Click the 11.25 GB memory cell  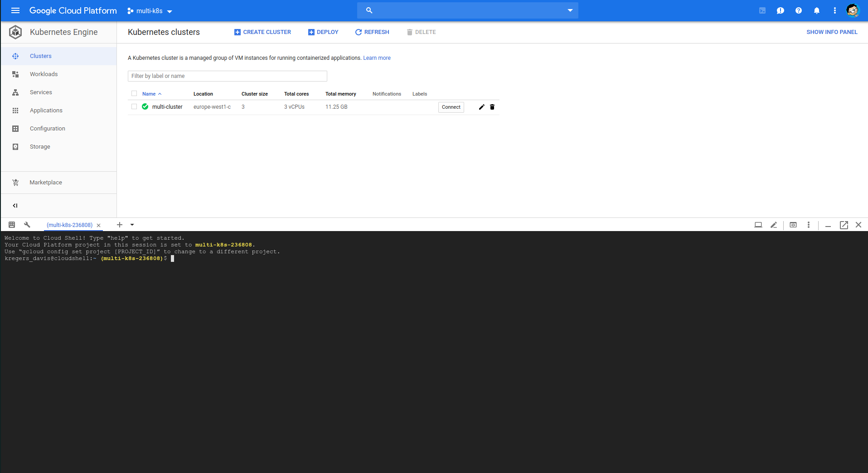point(336,107)
